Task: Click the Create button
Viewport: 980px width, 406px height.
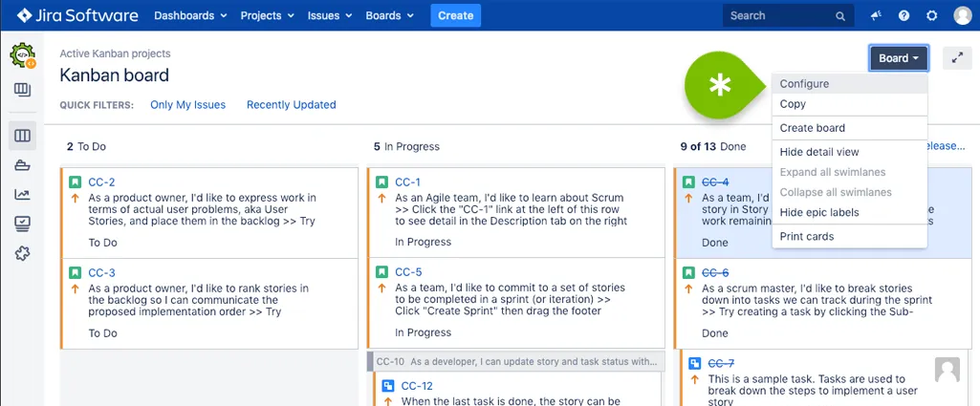Action: (456, 15)
